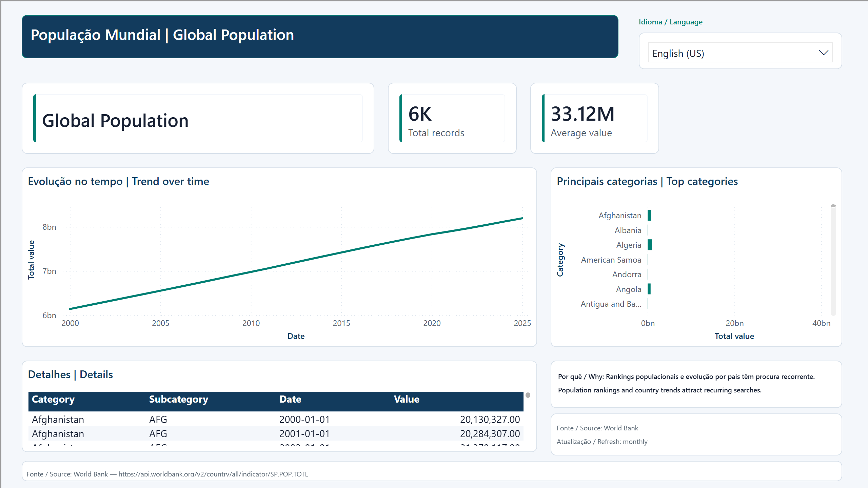
Task: Select the AFG cell in the 2001-01-01 row
Action: point(158,434)
